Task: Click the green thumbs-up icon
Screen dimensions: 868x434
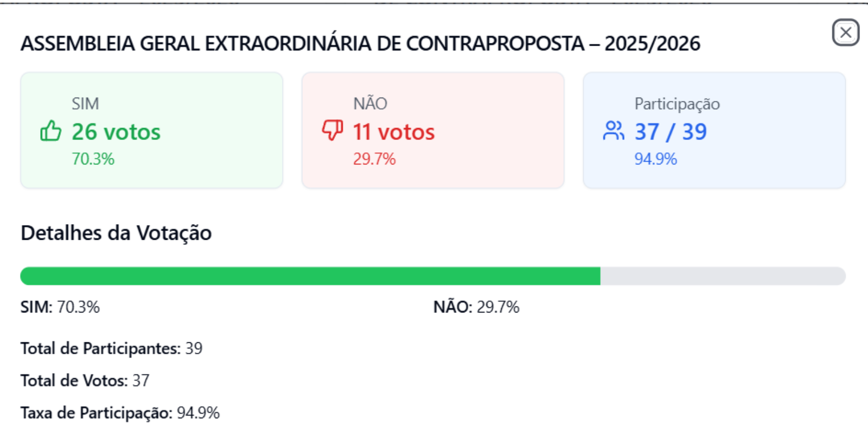Action: pos(51,131)
